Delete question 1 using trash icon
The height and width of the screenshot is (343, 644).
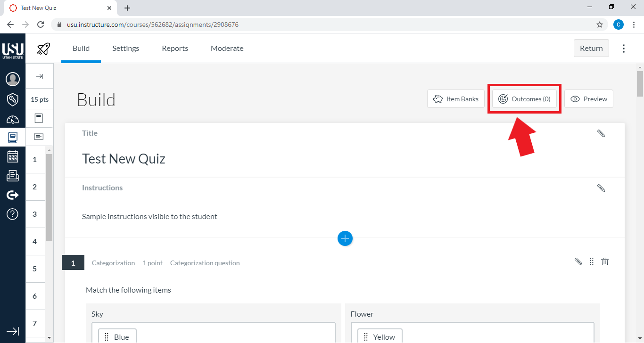(x=605, y=262)
